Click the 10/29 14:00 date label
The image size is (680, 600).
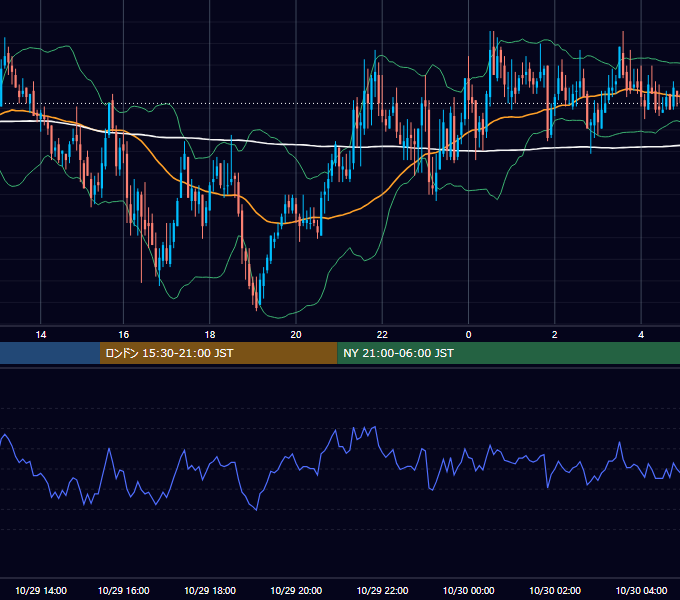pyautogui.click(x=41, y=590)
